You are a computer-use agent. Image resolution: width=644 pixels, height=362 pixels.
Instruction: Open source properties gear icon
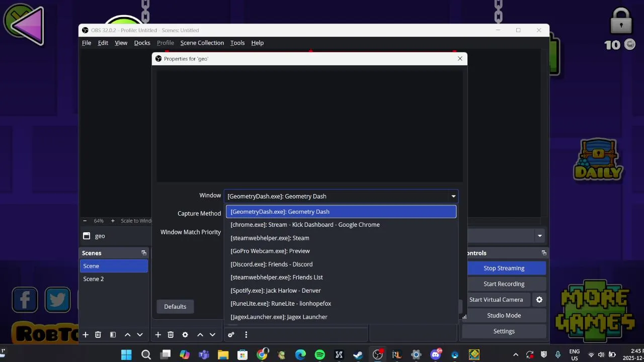185,335
